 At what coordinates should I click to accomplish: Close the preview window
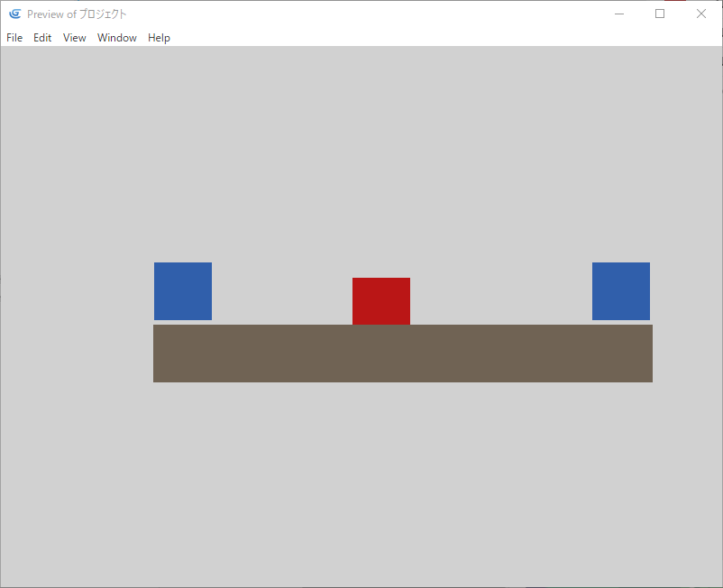700,14
